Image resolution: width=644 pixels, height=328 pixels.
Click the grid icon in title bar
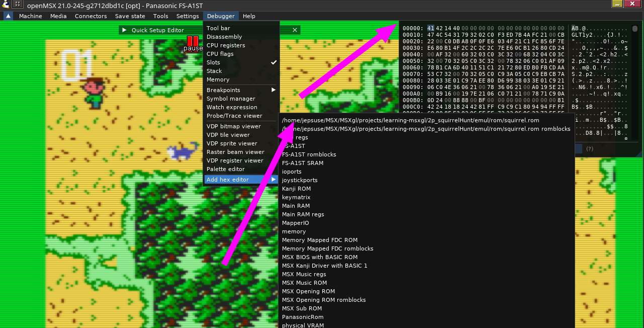pos(18,4)
